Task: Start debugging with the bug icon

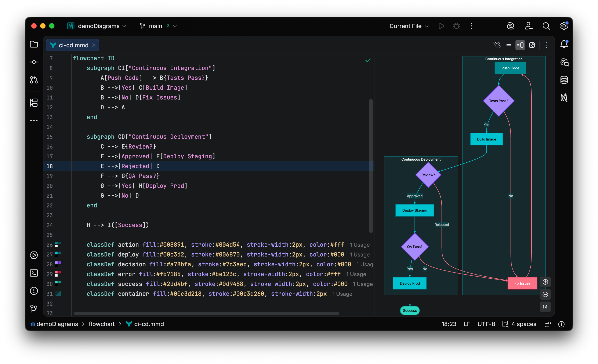Action: tap(457, 26)
